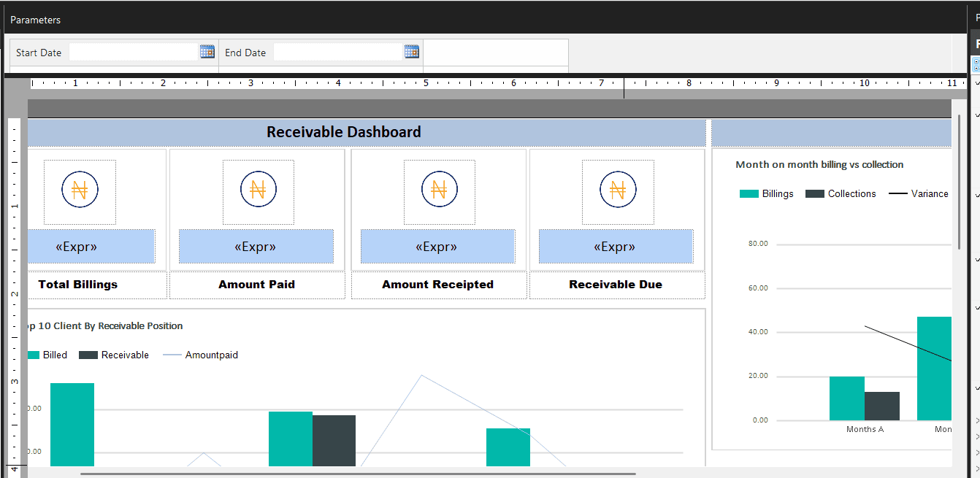Select the Naira icon above Amount Paid
Image resolution: width=980 pixels, height=478 pixels.
click(x=258, y=190)
